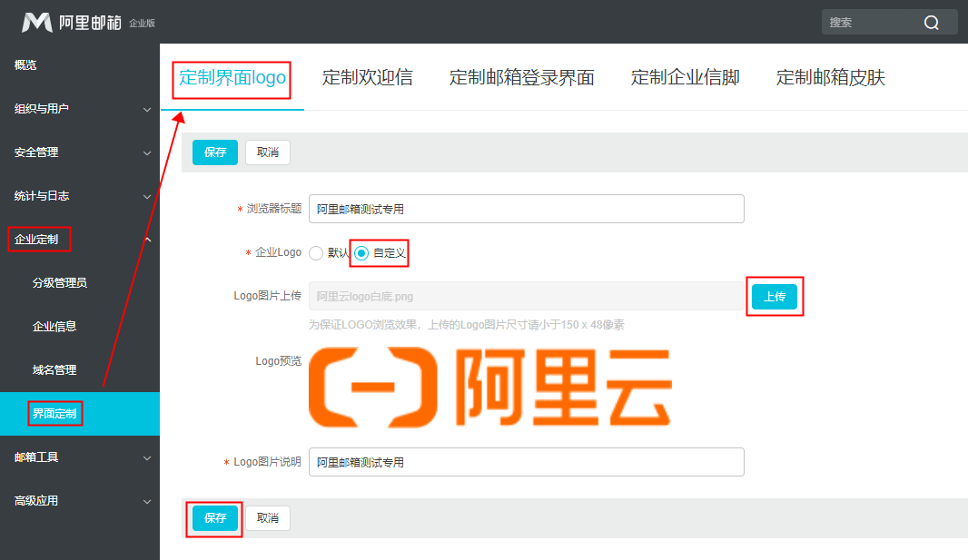
Task: Click the top 取消 button
Action: (268, 152)
